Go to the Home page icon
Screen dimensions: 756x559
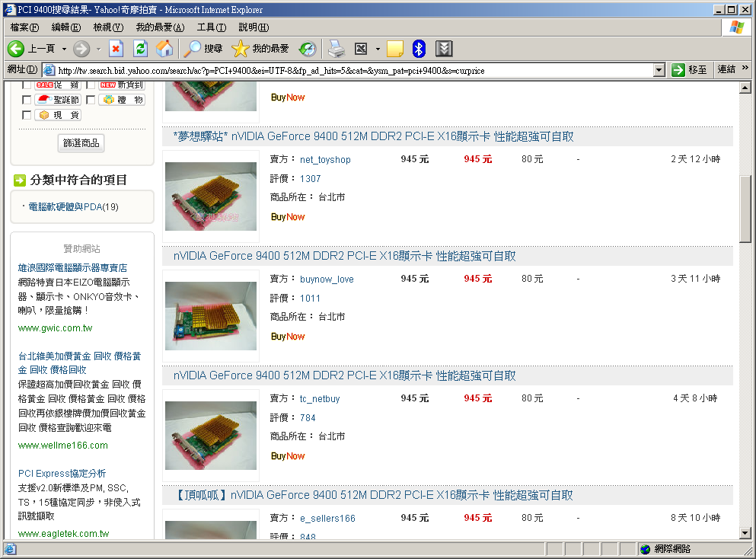[x=164, y=49]
